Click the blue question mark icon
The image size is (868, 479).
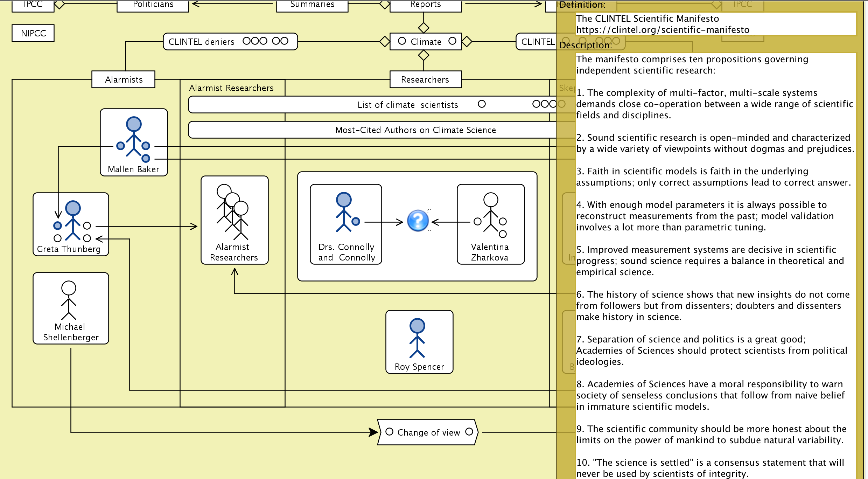(x=418, y=221)
